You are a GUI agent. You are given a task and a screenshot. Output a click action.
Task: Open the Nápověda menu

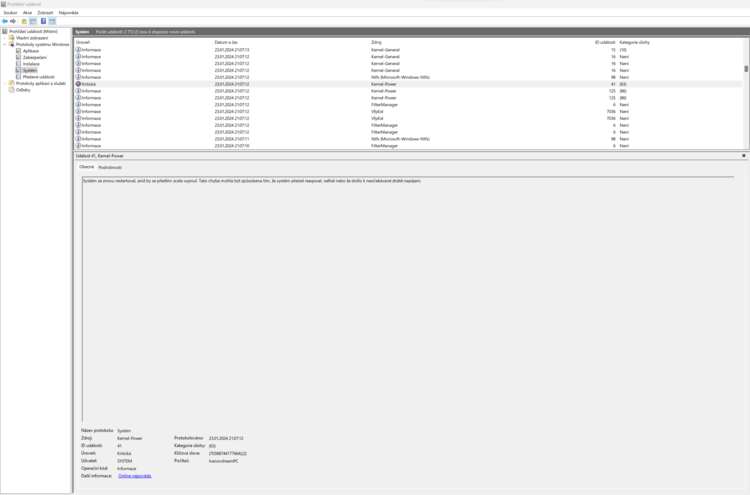[68, 13]
